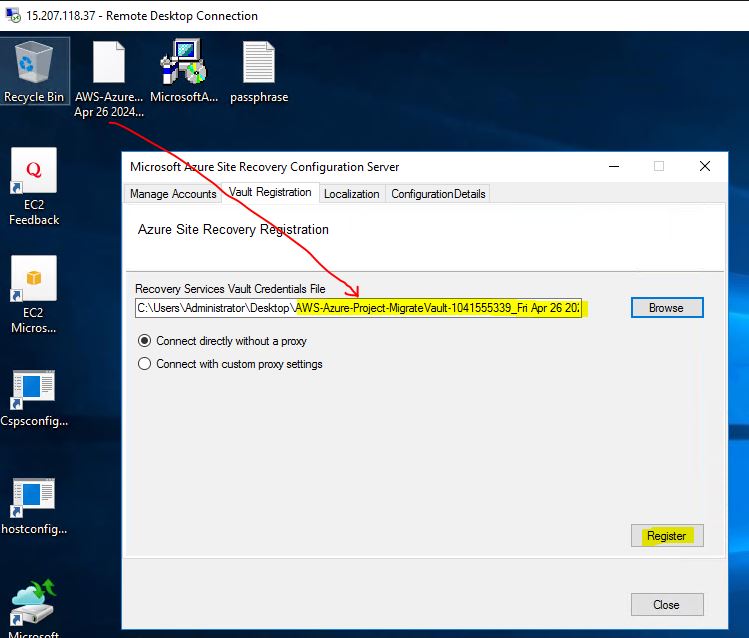The image size is (749, 638).
Task: Open the Localization tab
Action: click(x=352, y=194)
